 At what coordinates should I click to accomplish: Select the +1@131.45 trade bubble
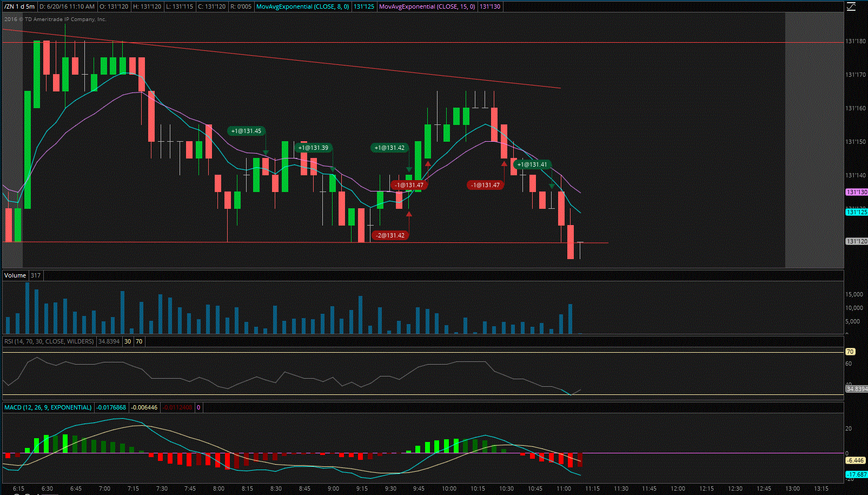click(246, 131)
